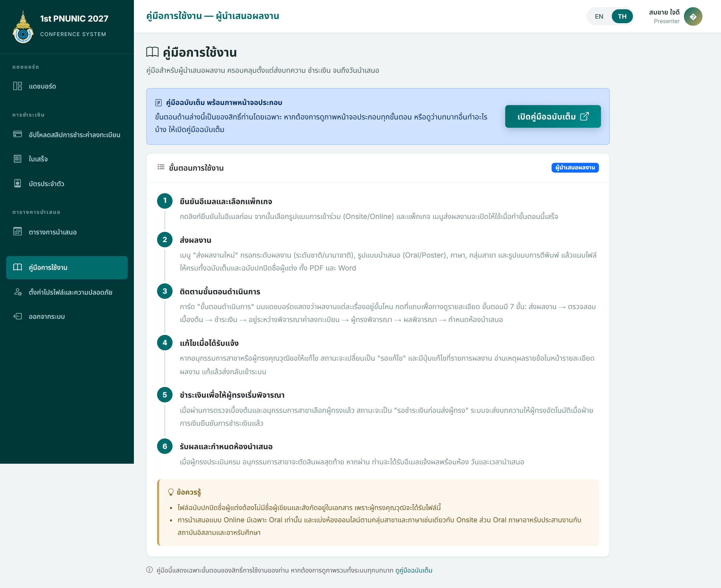721x588 pixels.
Task: Open ตารางการนำเสนอ menu item
Action: pyautogui.click(x=67, y=232)
